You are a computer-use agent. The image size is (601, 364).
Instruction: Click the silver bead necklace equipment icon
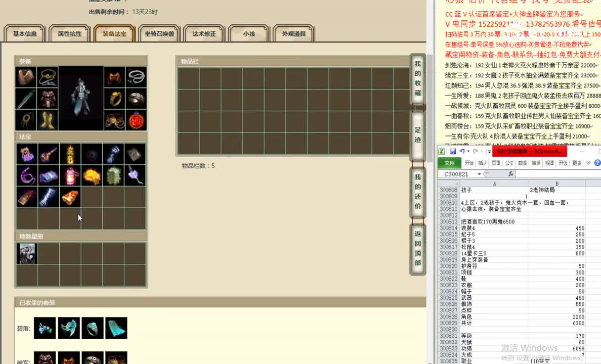point(136,77)
